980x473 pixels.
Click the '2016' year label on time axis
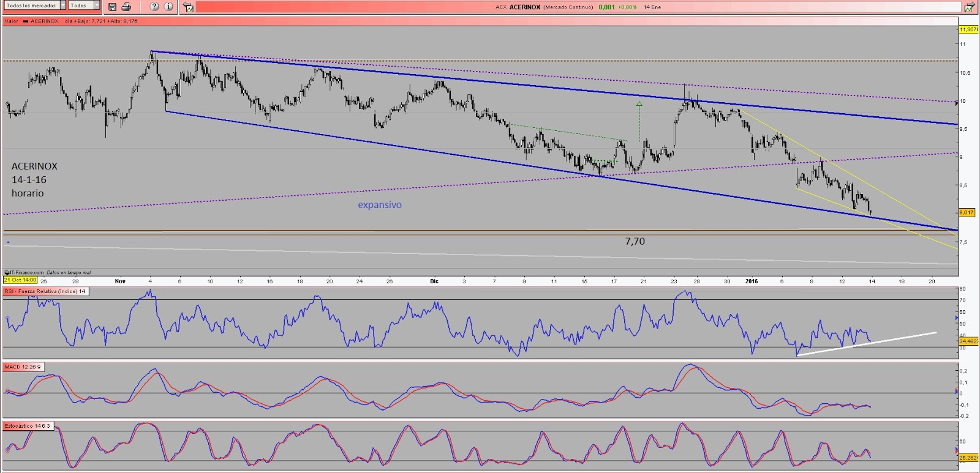pyautogui.click(x=752, y=281)
